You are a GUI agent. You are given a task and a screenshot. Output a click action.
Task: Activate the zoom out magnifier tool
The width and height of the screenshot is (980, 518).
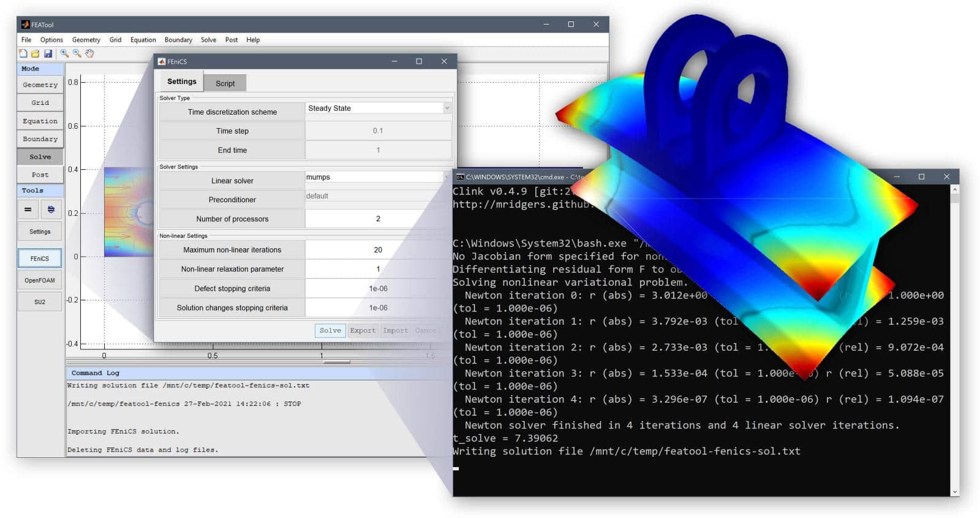click(x=77, y=54)
